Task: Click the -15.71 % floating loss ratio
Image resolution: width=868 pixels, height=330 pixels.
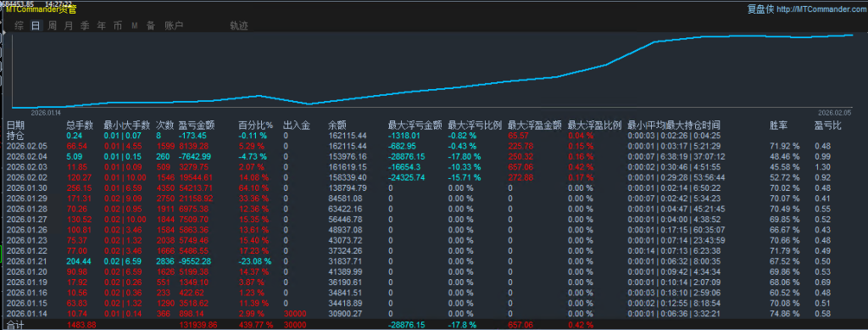Action: (465, 178)
